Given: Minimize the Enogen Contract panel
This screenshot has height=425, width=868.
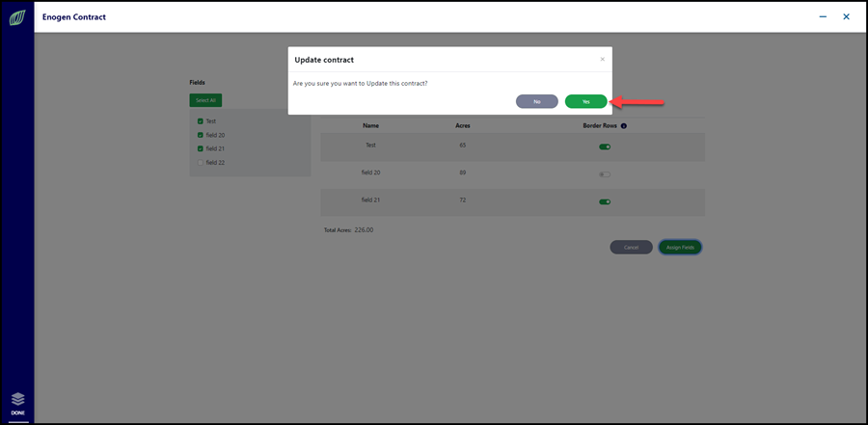Looking at the screenshot, I should pos(824,17).
